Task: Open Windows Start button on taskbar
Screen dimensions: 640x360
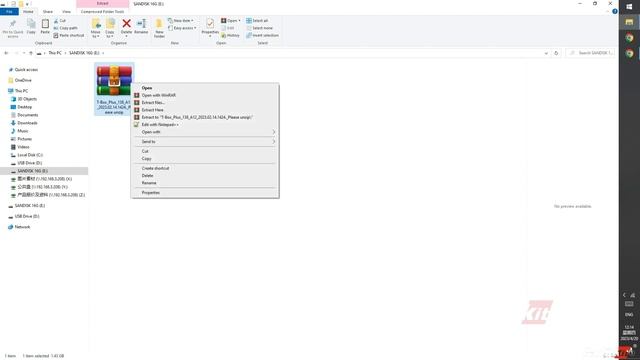Action: [629, 7]
